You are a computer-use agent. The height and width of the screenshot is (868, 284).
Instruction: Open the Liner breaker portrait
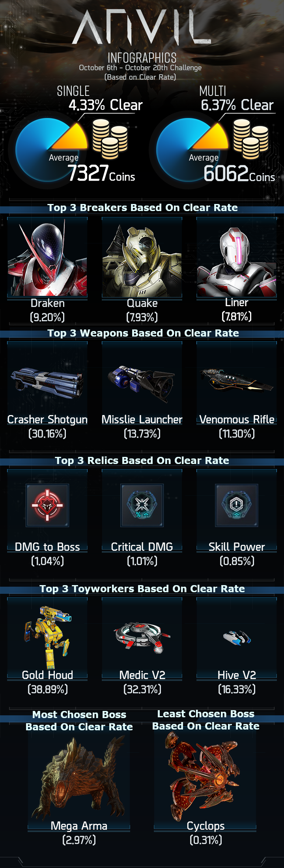[x=237, y=257]
